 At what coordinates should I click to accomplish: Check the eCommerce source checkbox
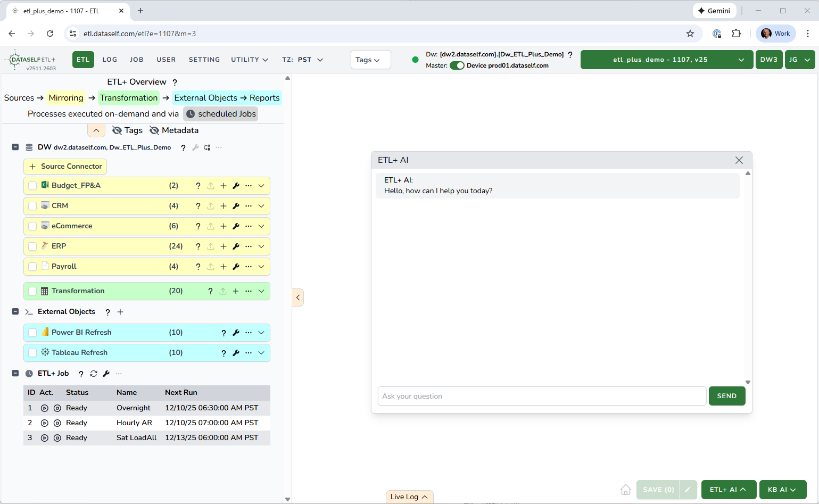32,226
